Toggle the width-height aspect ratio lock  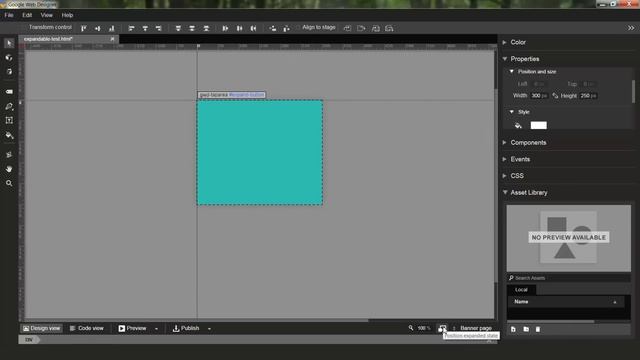pos(555,96)
